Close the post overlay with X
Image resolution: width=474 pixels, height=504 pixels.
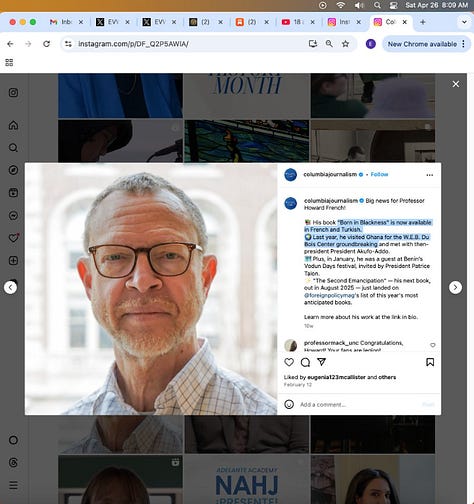[x=456, y=84]
